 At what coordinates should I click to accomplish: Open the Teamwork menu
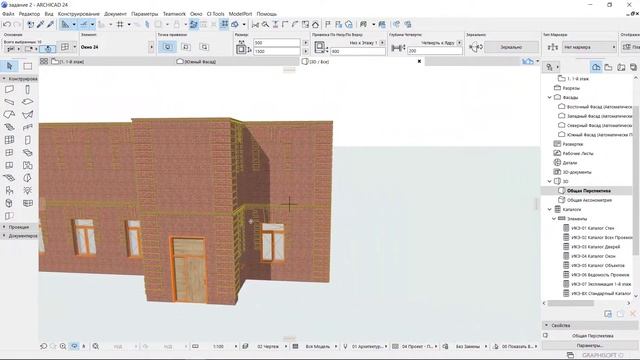[x=174, y=14]
